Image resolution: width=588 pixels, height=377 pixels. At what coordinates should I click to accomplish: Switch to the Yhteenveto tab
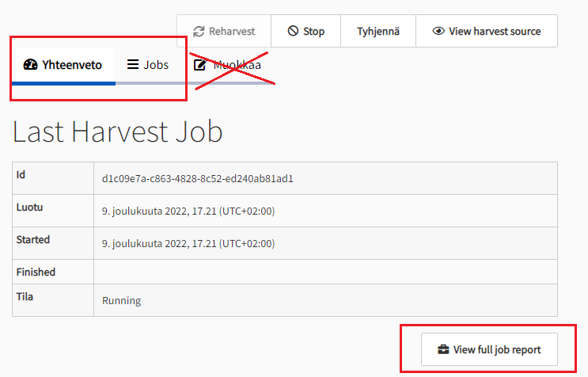tap(63, 65)
